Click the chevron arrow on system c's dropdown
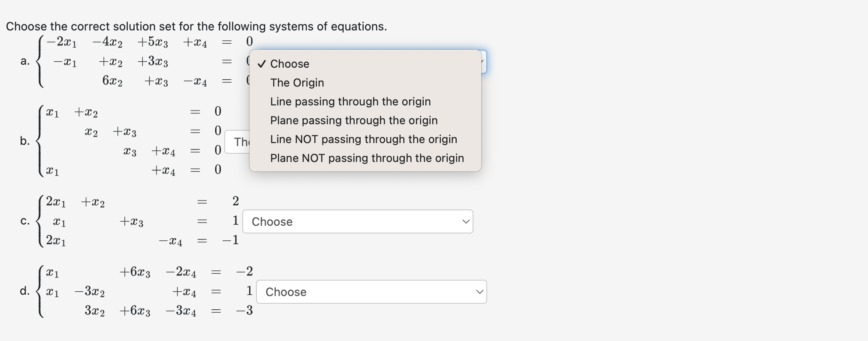The image size is (868, 341). coord(466,221)
